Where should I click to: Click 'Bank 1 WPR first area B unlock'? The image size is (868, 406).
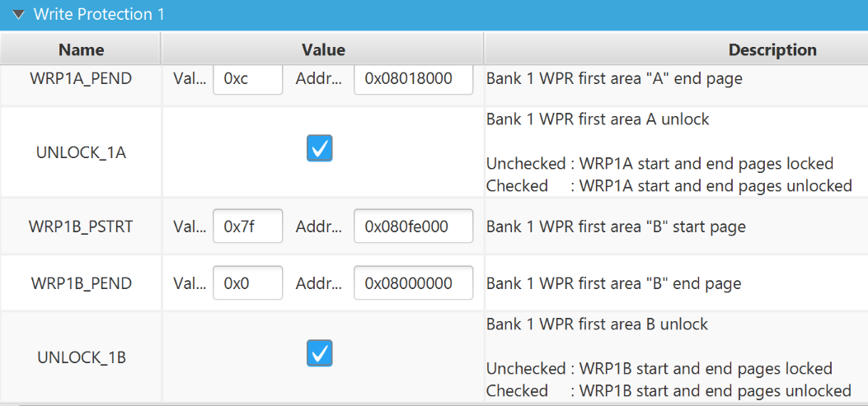click(x=598, y=324)
